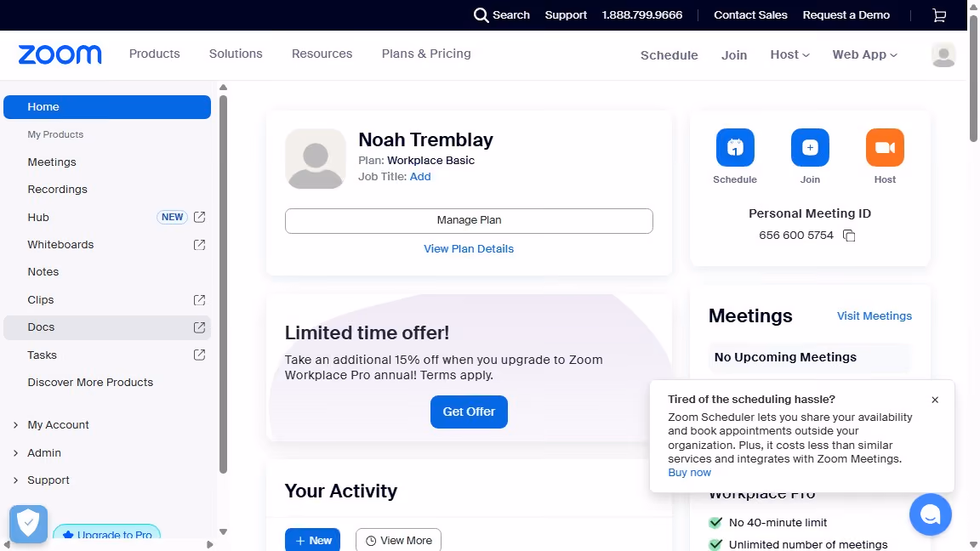This screenshot has width=980, height=551.
Task: Click the View More button
Action: click(x=398, y=541)
